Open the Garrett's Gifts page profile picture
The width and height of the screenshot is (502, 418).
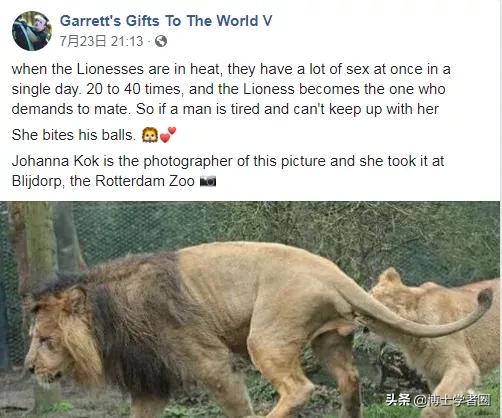(32, 31)
